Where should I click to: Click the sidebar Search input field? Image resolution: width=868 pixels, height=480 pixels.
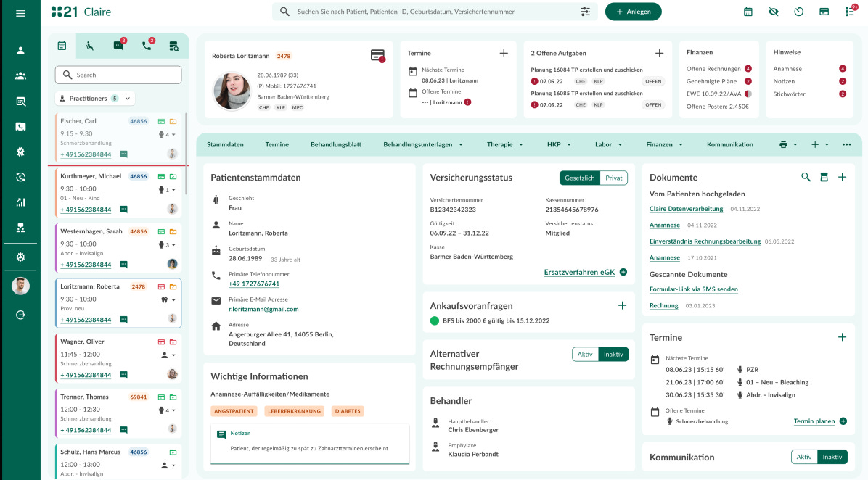click(x=118, y=75)
